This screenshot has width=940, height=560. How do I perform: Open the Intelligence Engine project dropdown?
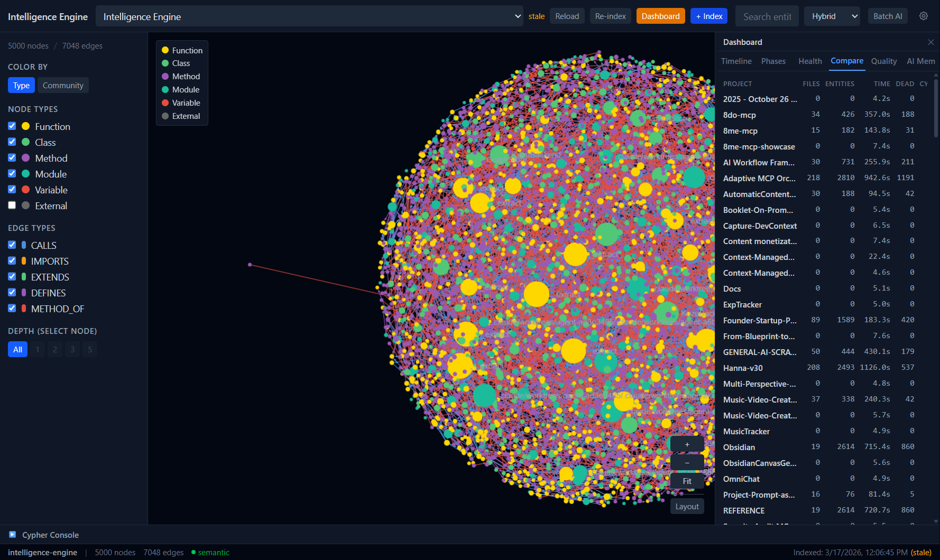pyautogui.click(x=309, y=16)
